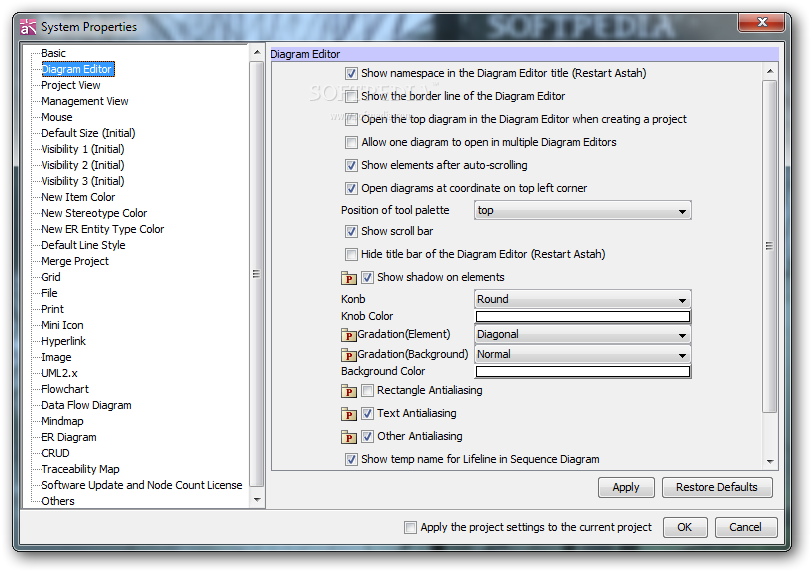The height and width of the screenshot is (572, 812).
Task: Click the P icon beside Show shadow on elements
Action: point(349,278)
